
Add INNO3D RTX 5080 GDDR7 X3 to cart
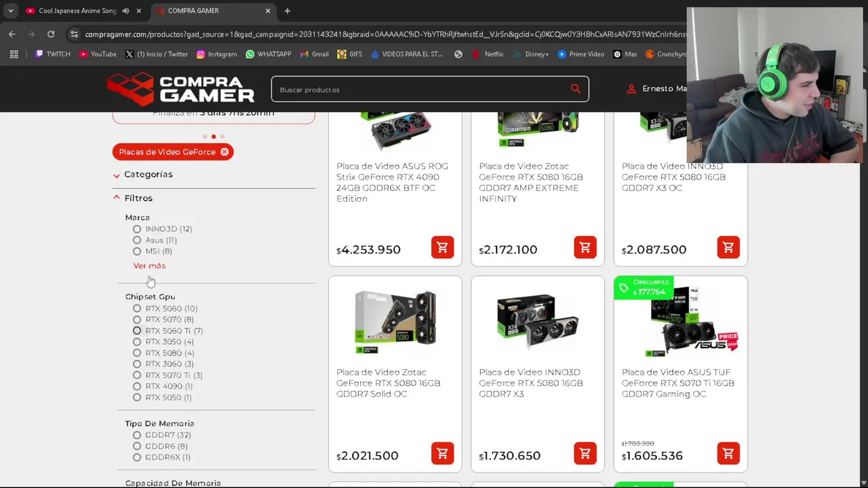click(x=585, y=453)
